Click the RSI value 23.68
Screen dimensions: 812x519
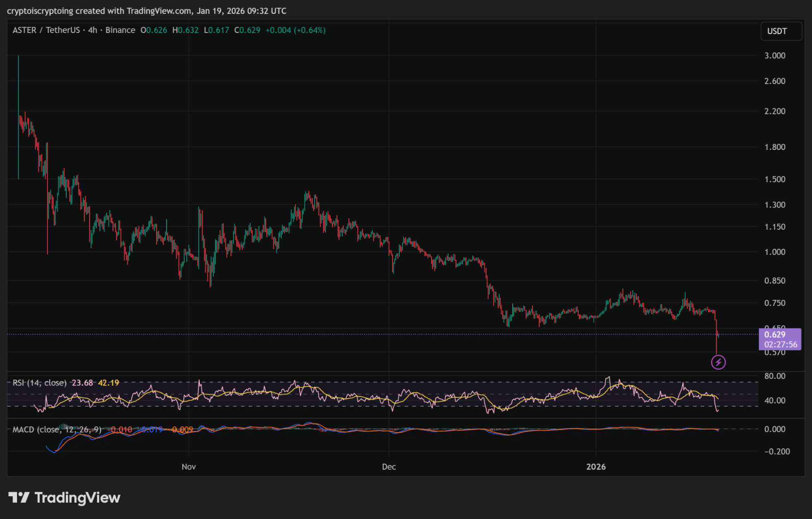coord(82,382)
